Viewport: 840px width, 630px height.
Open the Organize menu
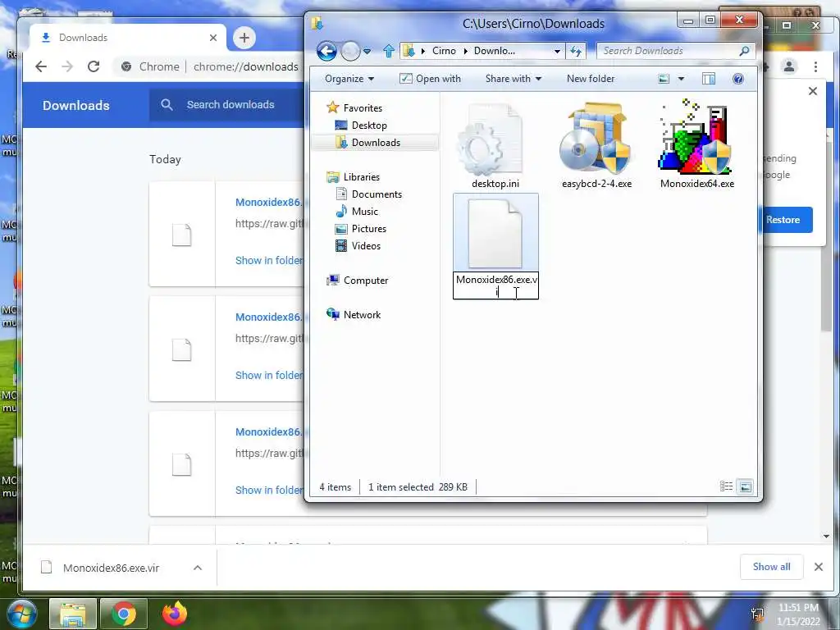click(349, 79)
